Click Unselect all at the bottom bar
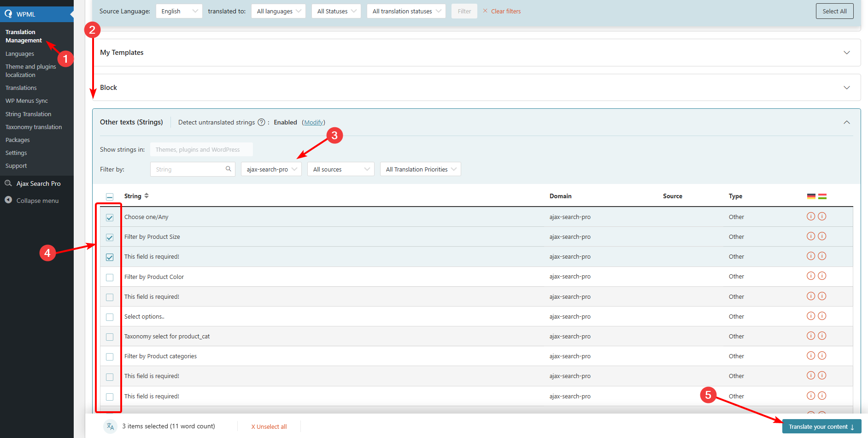 click(269, 426)
